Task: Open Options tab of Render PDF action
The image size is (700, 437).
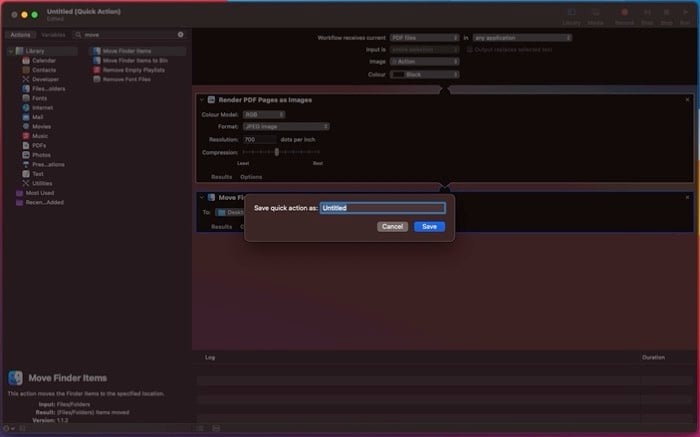Action: [x=251, y=177]
